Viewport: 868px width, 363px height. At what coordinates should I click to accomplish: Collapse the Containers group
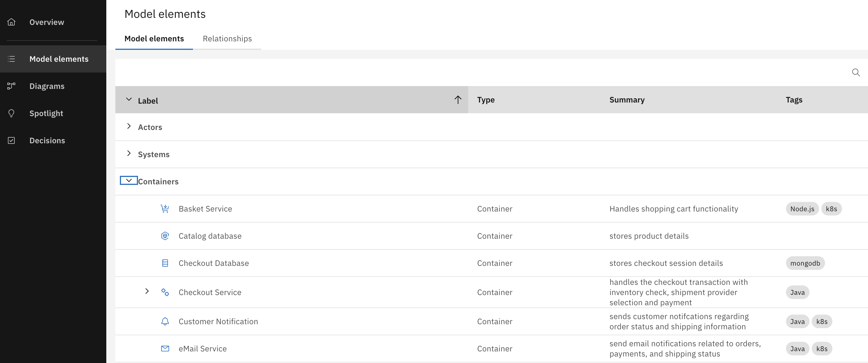tap(129, 180)
